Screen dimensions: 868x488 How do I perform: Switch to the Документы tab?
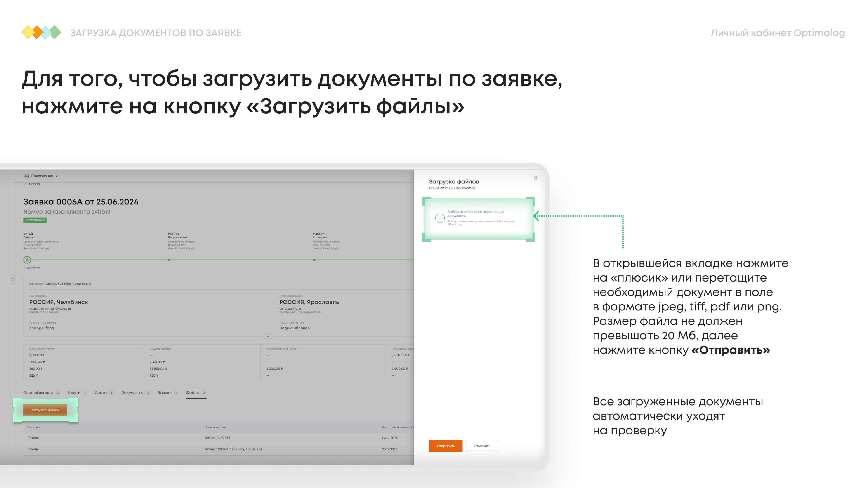point(132,392)
